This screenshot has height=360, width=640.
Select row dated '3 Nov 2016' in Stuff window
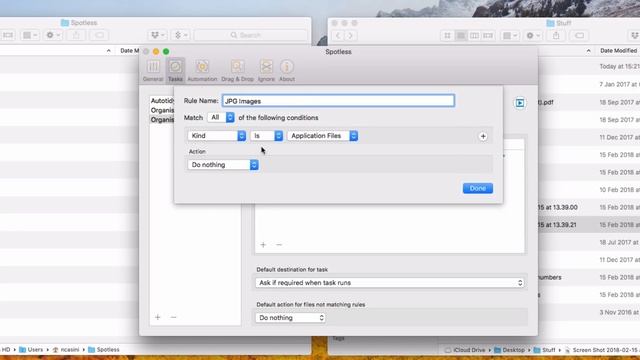(x=588, y=312)
